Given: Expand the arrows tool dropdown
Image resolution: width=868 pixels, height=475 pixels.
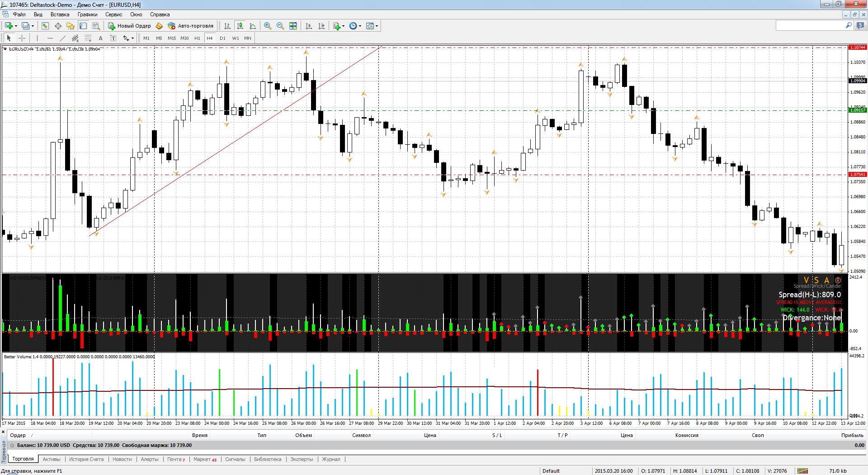Looking at the screenshot, I should pos(133,38).
